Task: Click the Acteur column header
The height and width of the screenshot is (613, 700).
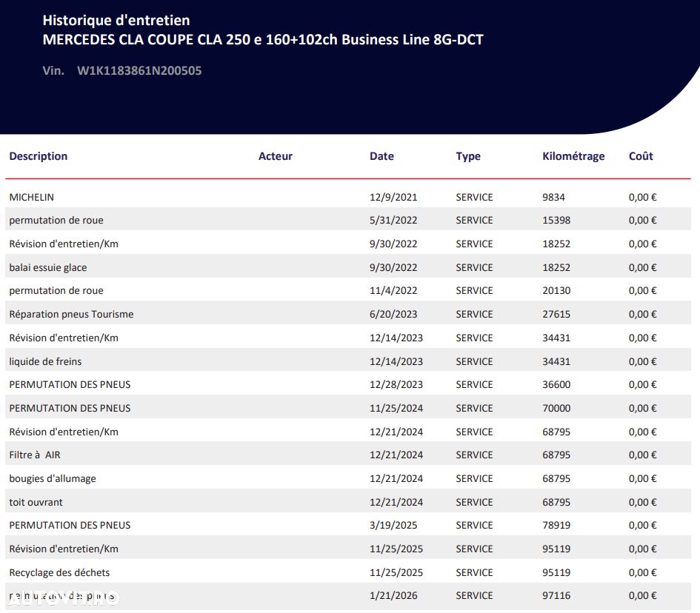Action: point(276,156)
